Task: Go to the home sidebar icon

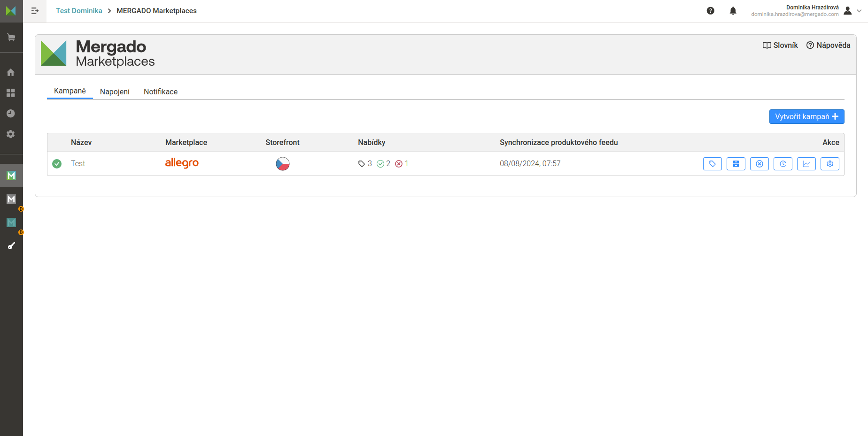Action: tap(11, 72)
